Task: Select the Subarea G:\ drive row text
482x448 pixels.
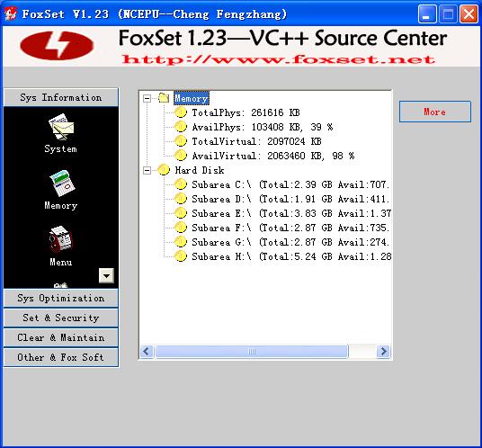Action: 291,242
